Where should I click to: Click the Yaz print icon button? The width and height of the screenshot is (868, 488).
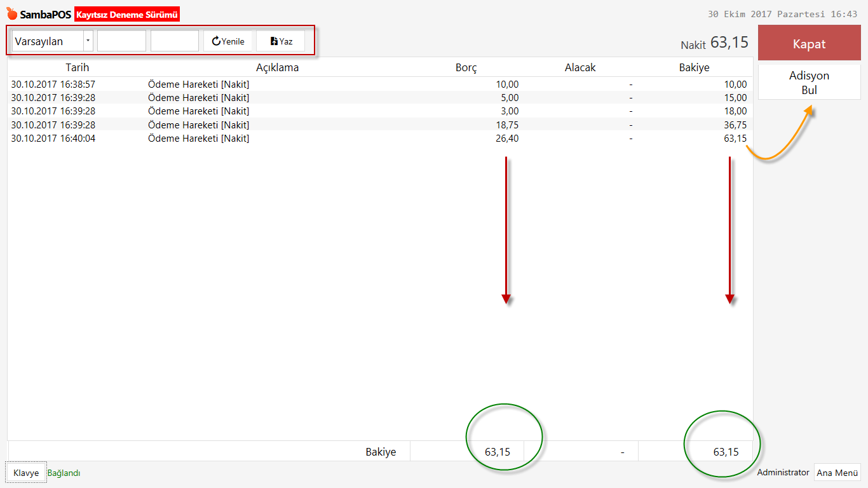click(x=281, y=41)
